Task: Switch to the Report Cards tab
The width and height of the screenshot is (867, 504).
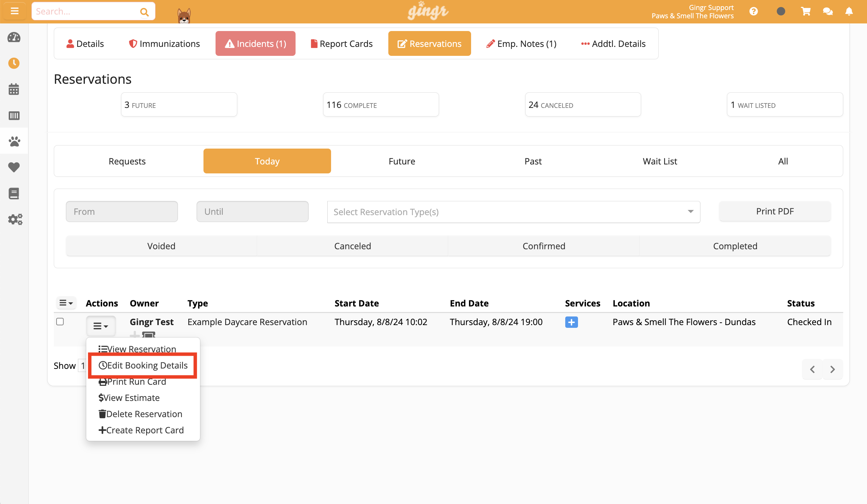Action: click(x=341, y=43)
